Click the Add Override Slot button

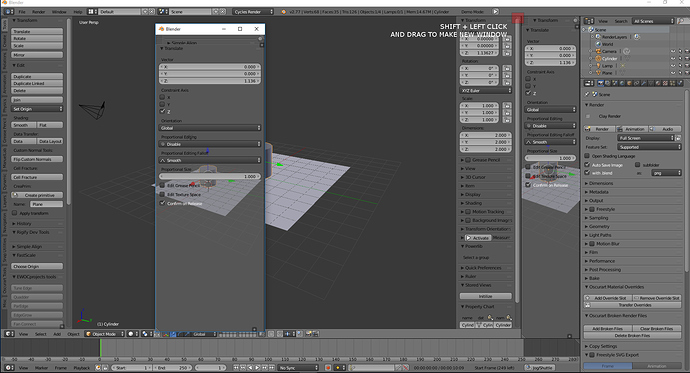point(607,298)
